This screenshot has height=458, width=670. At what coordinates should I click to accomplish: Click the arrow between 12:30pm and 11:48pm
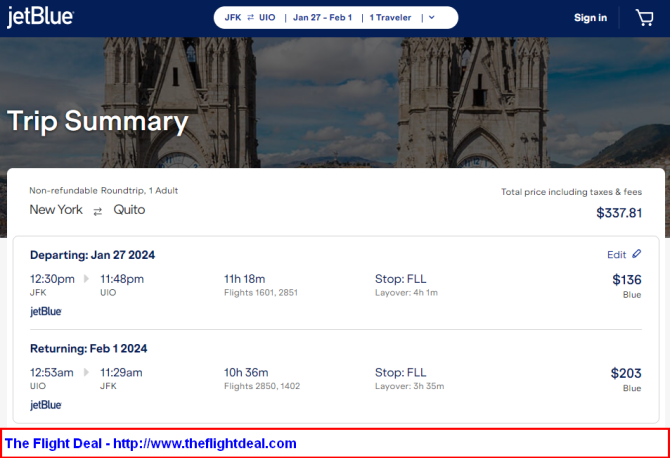coord(87,279)
